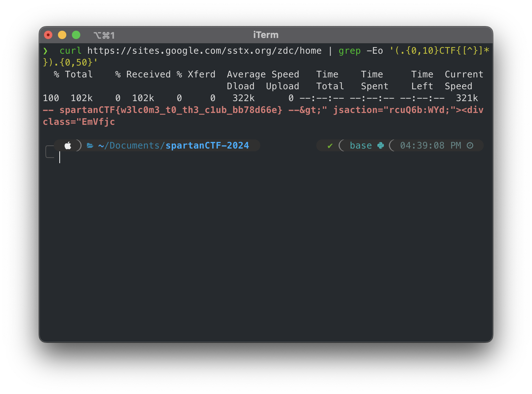Click the Xferd column header
Image resolution: width=532 pixels, height=394 pixels.
pos(201,74)
